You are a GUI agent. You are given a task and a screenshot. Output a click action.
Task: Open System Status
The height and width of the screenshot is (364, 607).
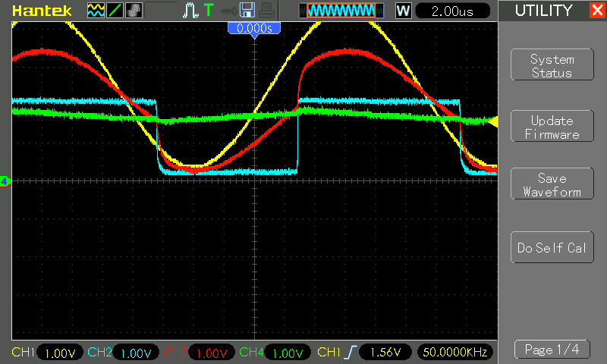552,65
